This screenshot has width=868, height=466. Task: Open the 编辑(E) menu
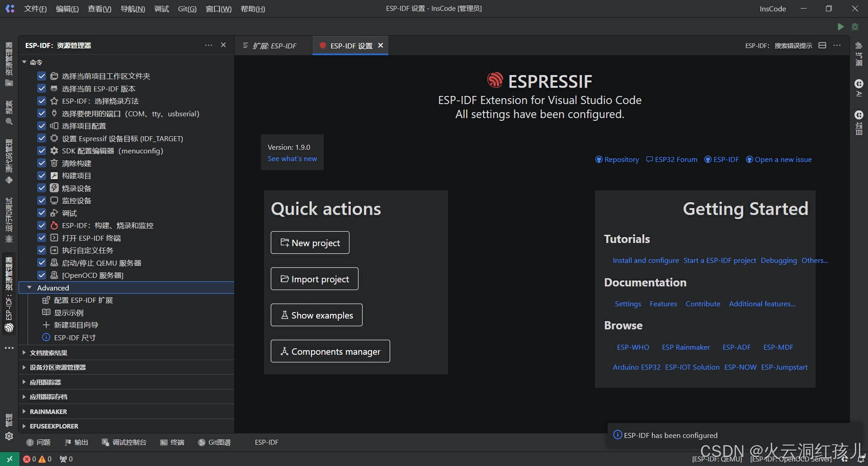[67, 9]
